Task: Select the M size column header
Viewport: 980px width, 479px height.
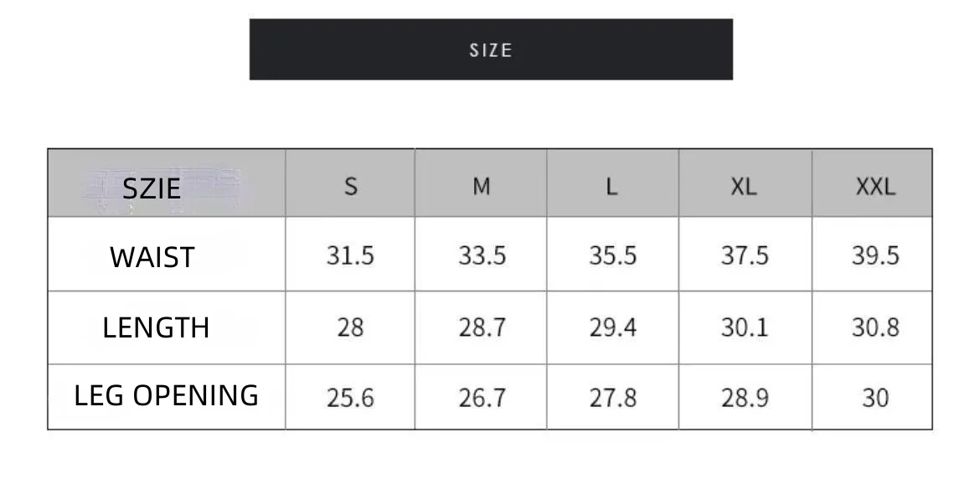Action: click(481, 186)
